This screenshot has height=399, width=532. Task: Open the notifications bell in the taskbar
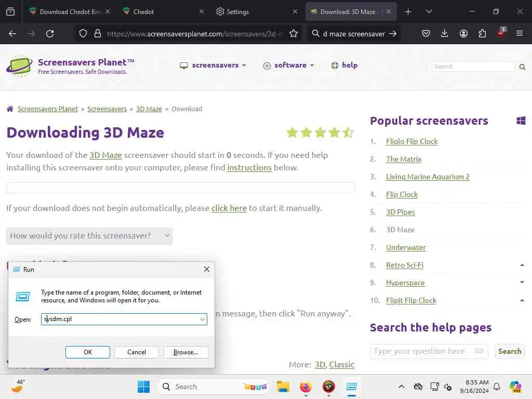(497, 387)
